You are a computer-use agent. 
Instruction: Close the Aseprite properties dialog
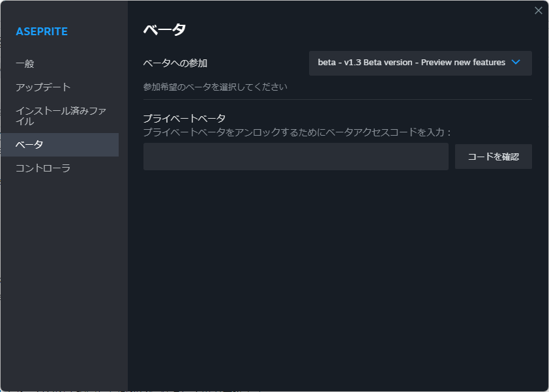pyautogui.click(x=539, y=10)
